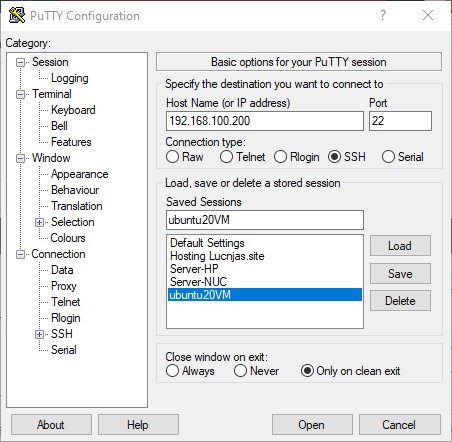Close the PuTTY Configuration window
Screen dimensions: 452x442
pyautogui.click(x=428, y=15)
